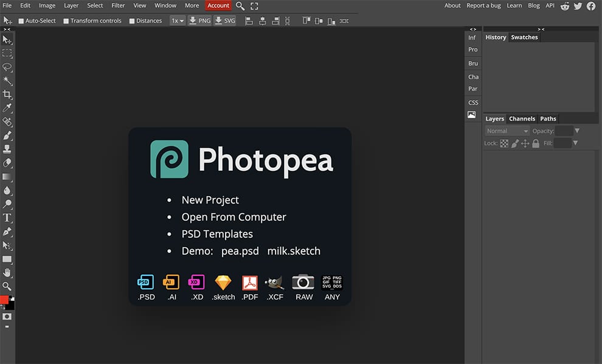
Task: Click Open From Computer link
Action: click(x=234, y=217)
